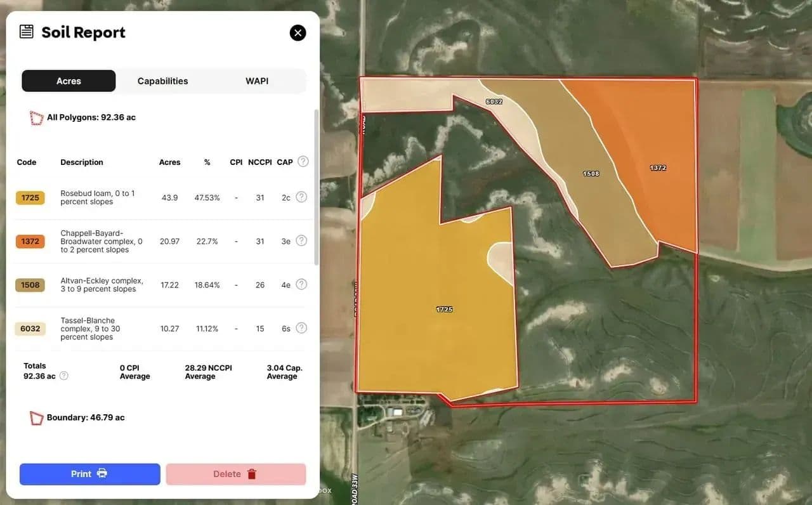The image size is (812, 505).
Task: Open help for the CAP column header
Action: (x=303, y=162)
